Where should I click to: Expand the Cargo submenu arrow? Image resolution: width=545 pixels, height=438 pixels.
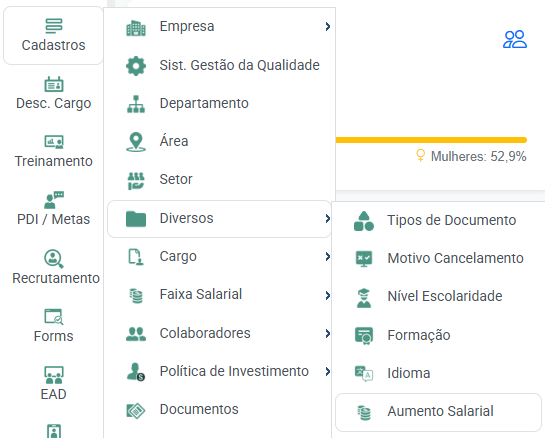(327, 257)
